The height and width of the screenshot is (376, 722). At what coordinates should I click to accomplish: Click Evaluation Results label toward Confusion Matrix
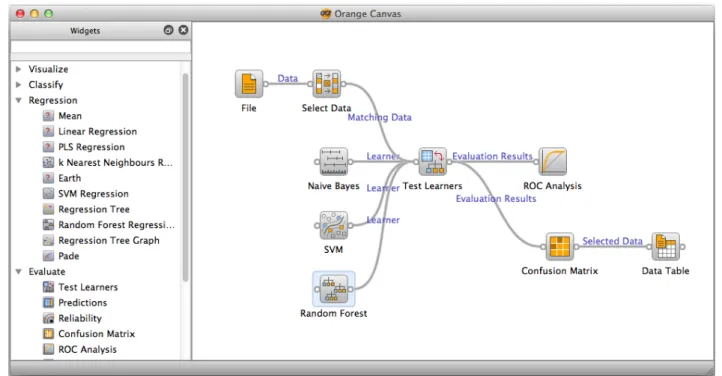496,199
